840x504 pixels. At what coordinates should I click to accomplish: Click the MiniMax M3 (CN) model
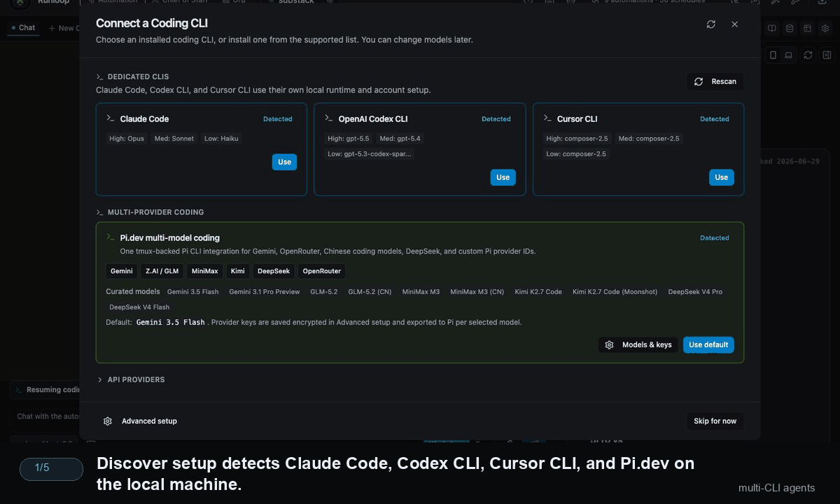[x=477, y=292]
